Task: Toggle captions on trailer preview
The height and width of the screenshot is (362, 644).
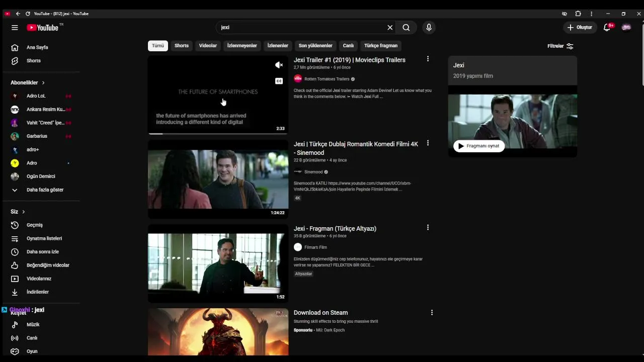Action: (x=279, y=81)
